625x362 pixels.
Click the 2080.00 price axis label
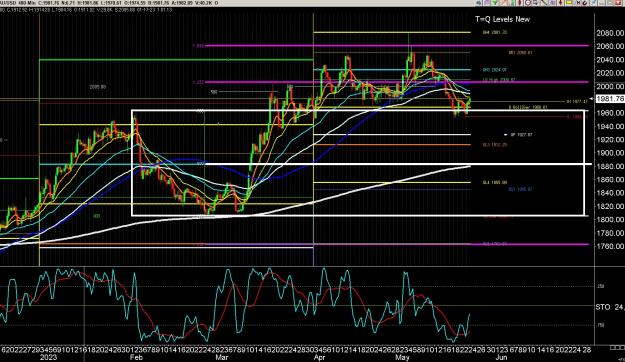click(610, 33)
